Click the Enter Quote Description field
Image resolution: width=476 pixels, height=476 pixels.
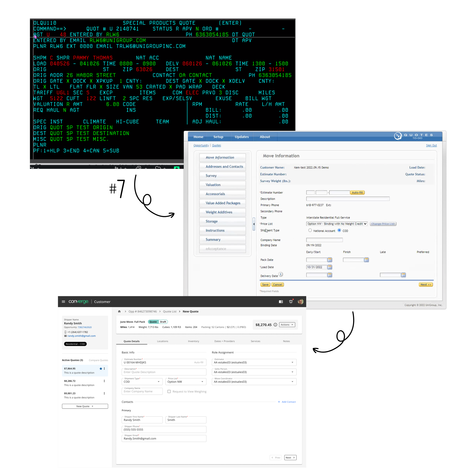(164, 372)
